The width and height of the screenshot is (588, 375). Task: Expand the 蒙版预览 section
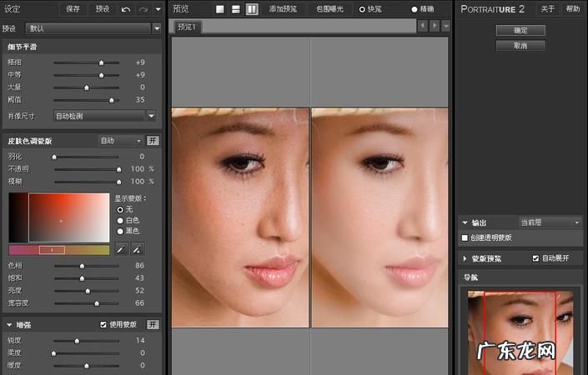pos(465,258)
